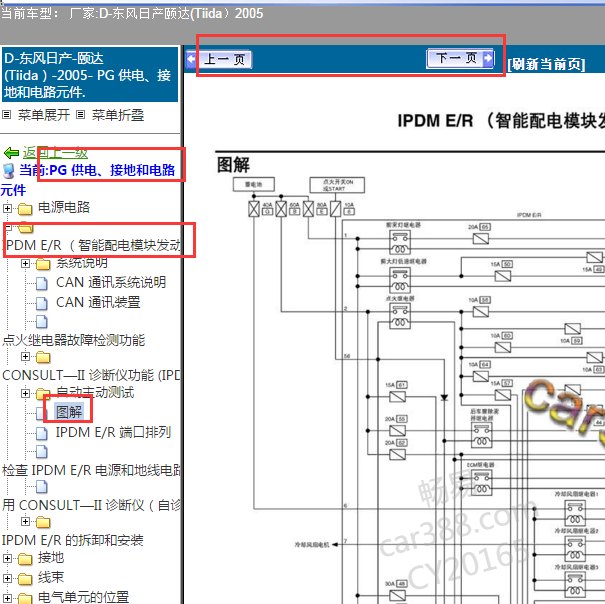Expand the 系统说明 folder node
Screen dimensions: 605x604
[25, 264]
